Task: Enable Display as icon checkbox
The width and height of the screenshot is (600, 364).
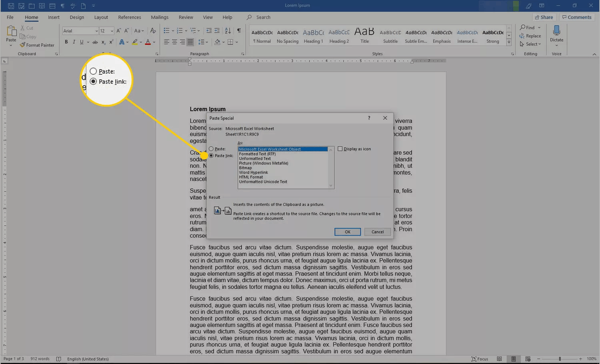Action: (x=340, y=149)
